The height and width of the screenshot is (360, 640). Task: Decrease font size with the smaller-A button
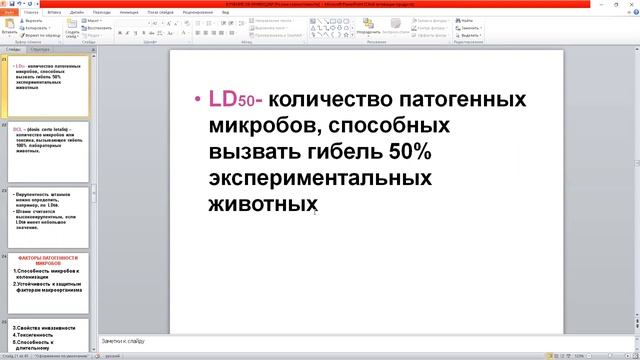coord(176,24)
